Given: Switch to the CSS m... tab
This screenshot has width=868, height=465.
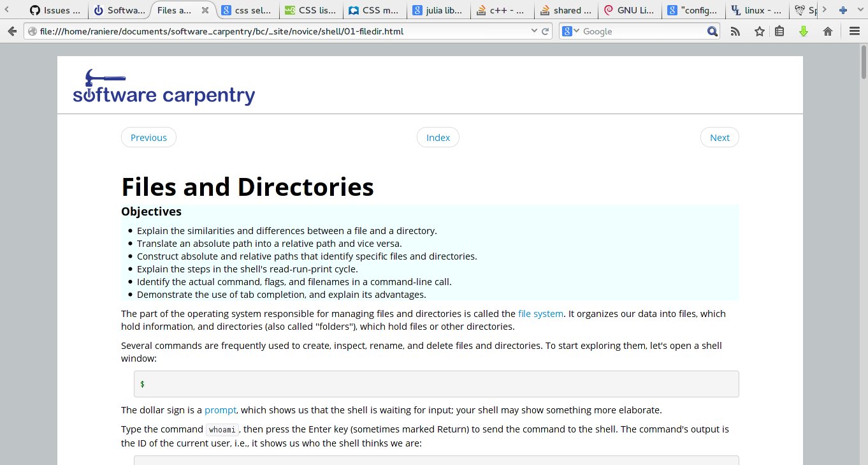Looking at the screenshot, I should [375, 10].
